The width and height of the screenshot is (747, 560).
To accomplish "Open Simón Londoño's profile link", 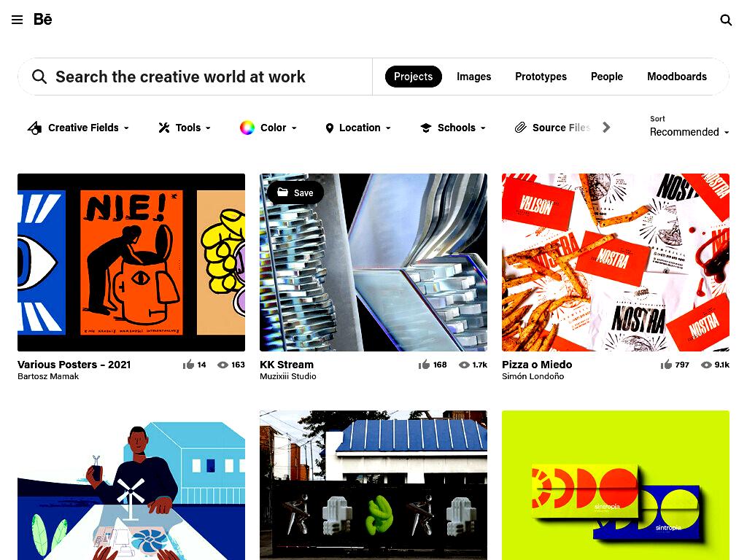I will coord(533,376).
